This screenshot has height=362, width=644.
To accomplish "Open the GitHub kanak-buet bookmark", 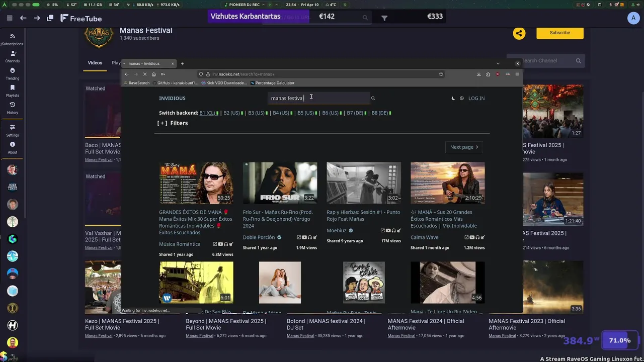I will 174,83.
